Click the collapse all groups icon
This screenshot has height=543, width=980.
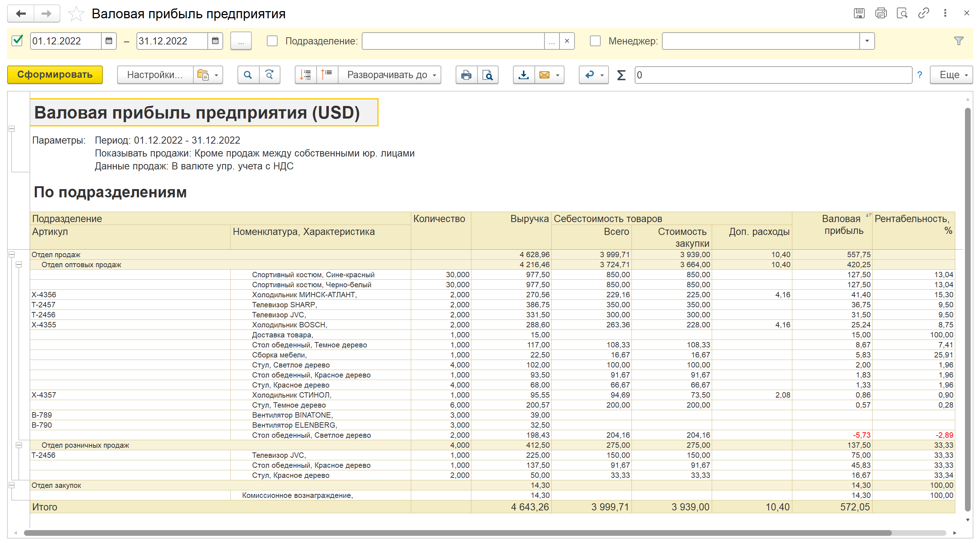[327, 75]
